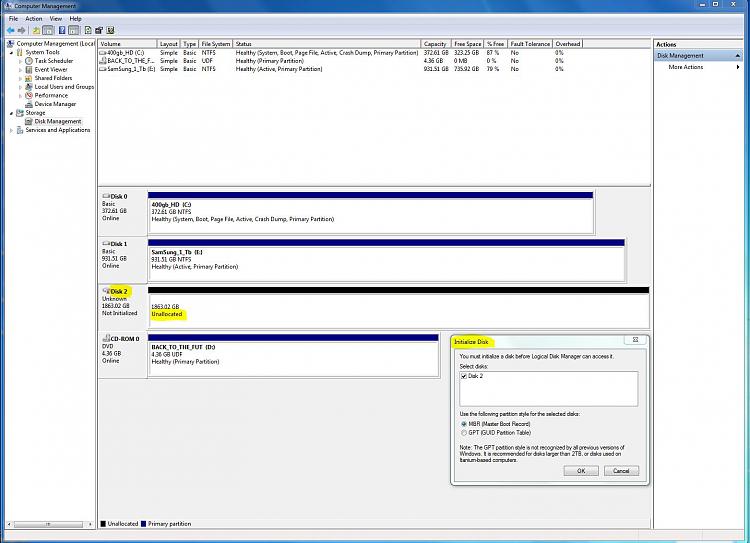
Task: Select the BACK_TO_THE_FUT (D:) partition block
Action: [x=293, y=356]
